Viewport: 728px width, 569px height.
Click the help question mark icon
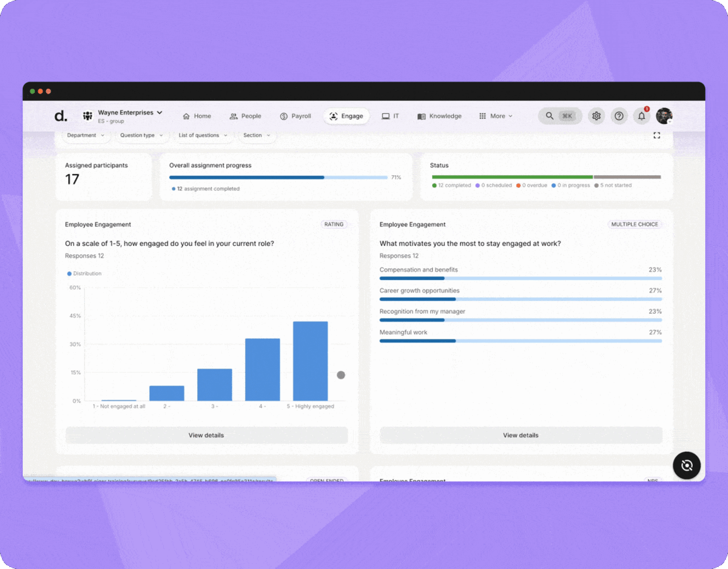pyautogui.click(x=619, y=116)
